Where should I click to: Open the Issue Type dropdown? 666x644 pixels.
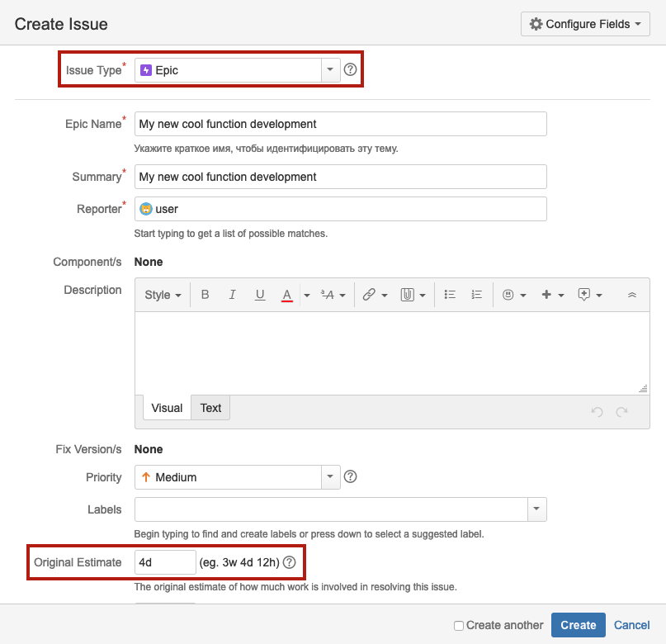tap(330, 70)
